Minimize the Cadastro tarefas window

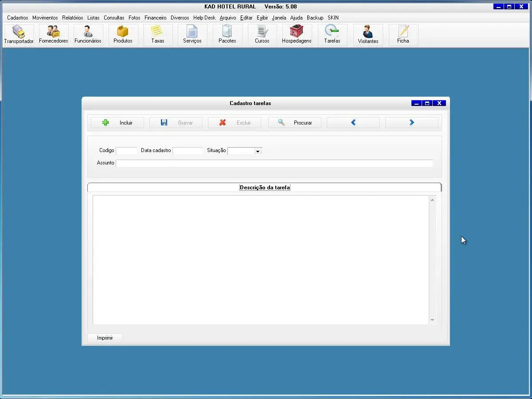tap(416, 103)
